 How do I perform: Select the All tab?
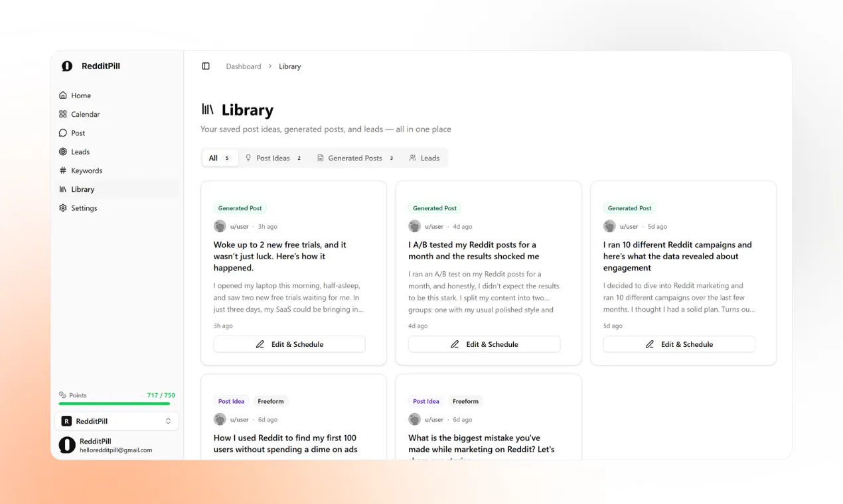coord(220,158)
